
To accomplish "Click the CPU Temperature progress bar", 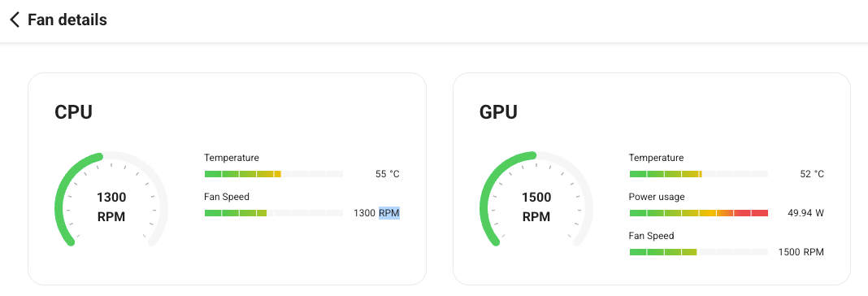I will click(274, 174).
